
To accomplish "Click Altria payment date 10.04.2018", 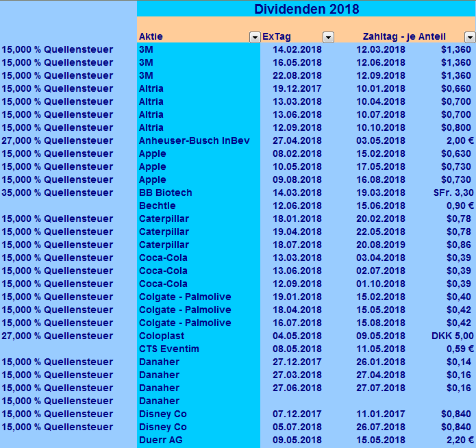I will click(381, 101).
